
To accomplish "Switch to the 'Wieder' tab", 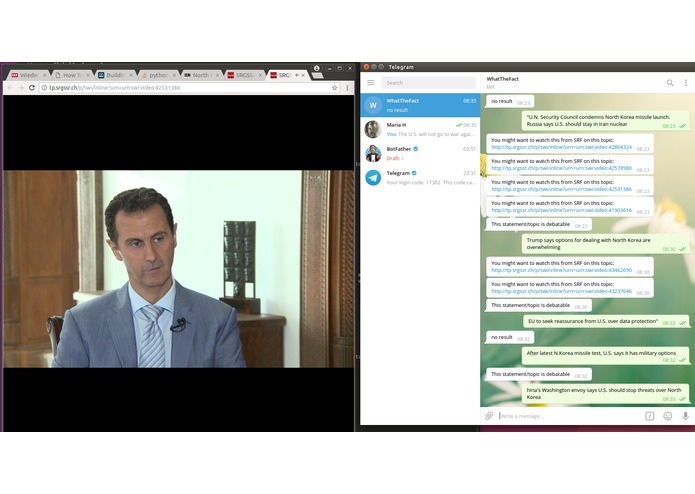I will point(27,75).
